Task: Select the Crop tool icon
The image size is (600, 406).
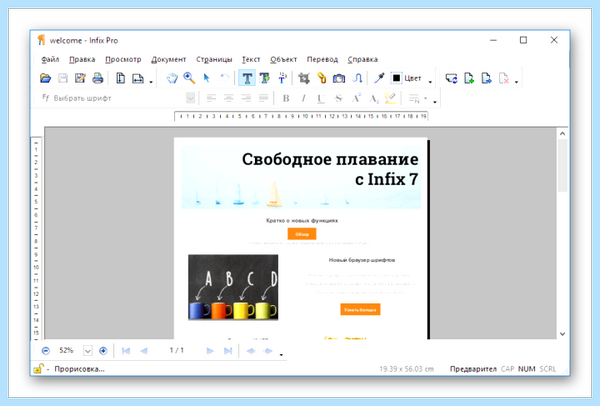Action: 304,78
